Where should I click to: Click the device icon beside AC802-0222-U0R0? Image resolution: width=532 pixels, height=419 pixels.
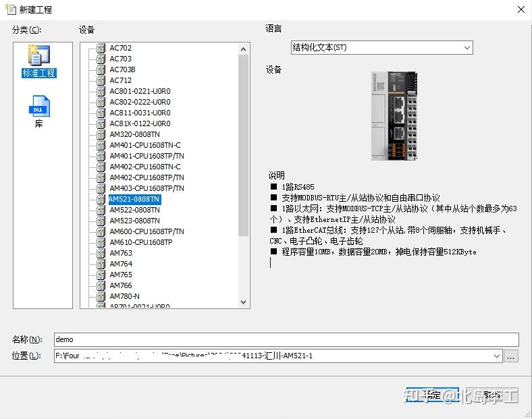pyautogui.click(x=101, y=102)
